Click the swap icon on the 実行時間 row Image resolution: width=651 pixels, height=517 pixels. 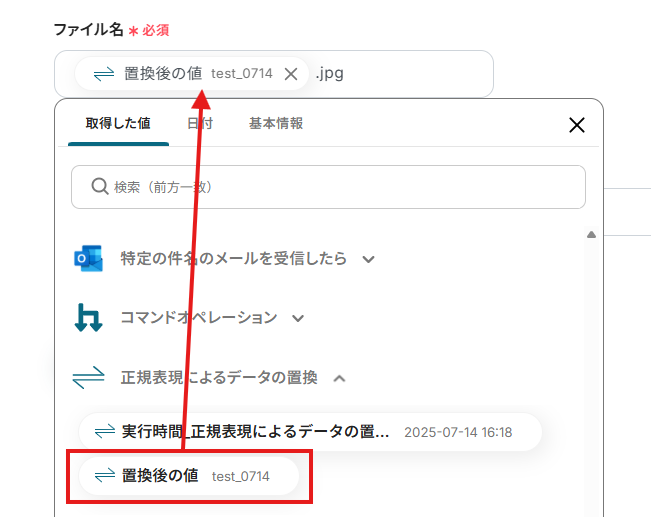click(105, 431)
